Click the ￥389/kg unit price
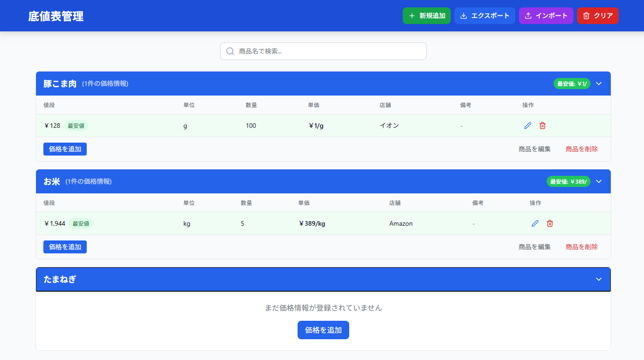 [x=312, y=223]
